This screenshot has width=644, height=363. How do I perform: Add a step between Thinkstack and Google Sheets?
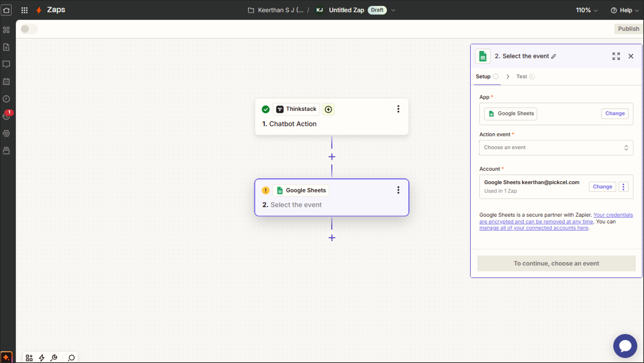332,157
